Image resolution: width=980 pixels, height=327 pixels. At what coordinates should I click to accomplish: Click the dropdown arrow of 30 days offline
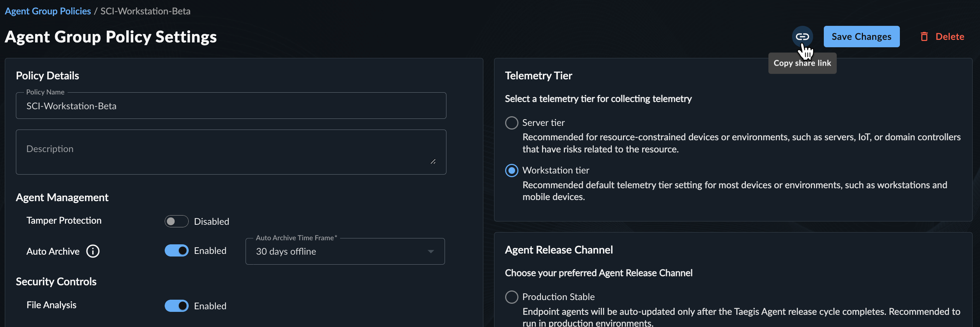point(431,251)
